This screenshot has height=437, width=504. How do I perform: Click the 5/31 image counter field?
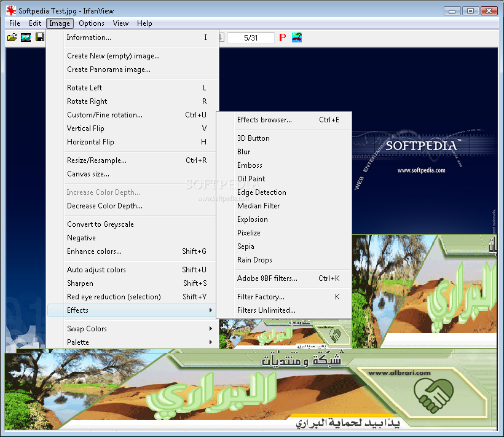[251, 37]
